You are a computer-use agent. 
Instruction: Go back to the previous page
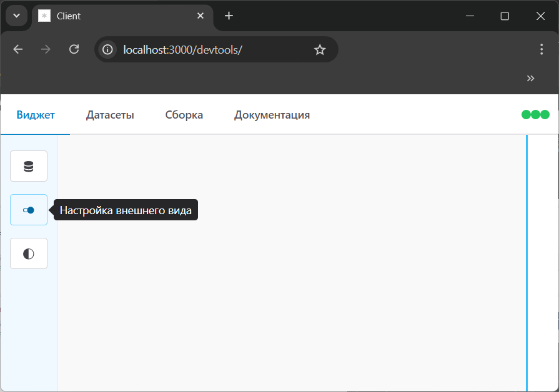(18, 49)
